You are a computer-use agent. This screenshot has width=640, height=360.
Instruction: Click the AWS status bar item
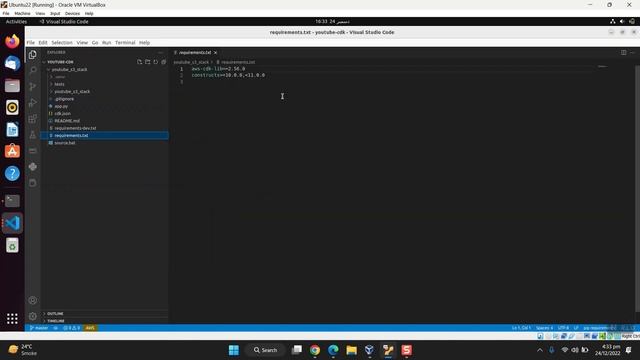[90, 328]
